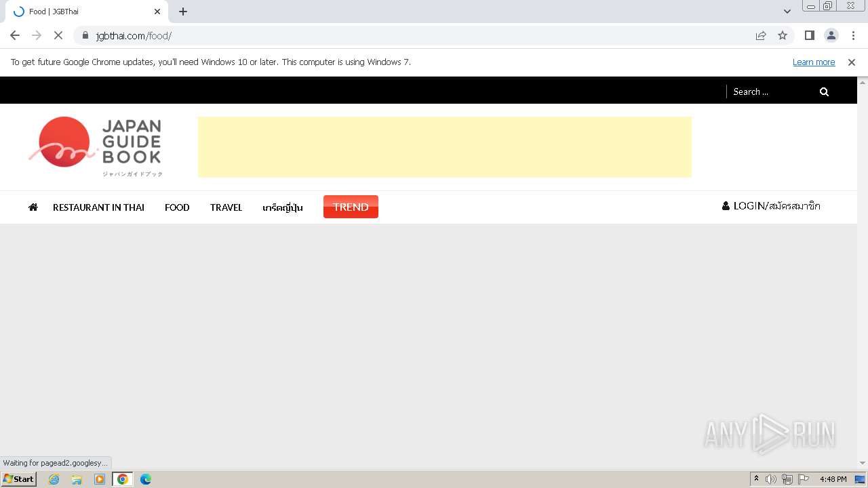
Task: Click the network tray icon
Action: 787,479
